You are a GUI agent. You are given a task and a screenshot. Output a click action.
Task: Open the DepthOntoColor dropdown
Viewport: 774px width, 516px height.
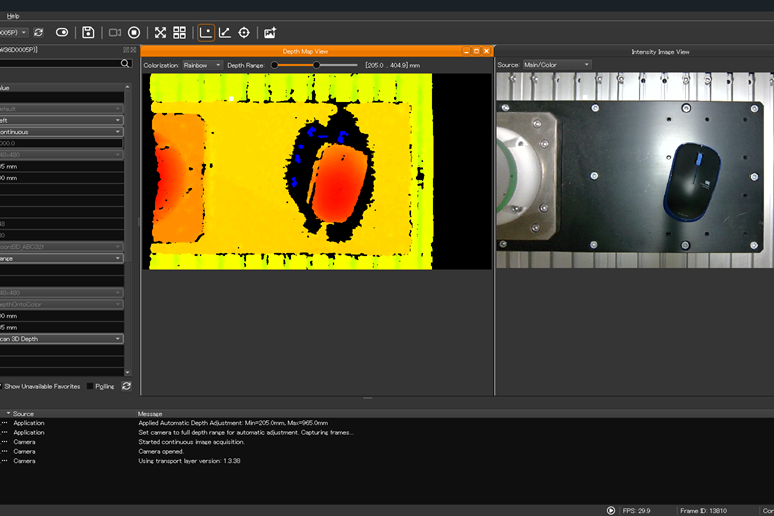click(x=62, y=304)
